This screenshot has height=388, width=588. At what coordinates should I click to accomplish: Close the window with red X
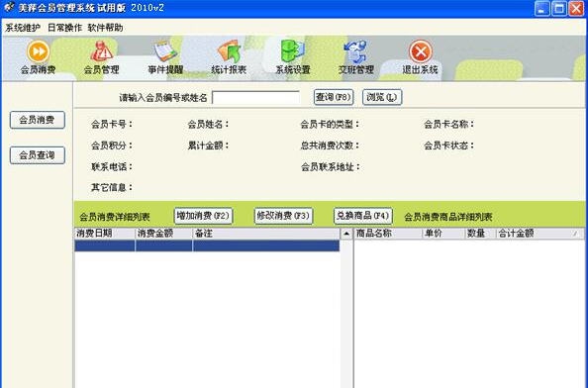[577, 8]
